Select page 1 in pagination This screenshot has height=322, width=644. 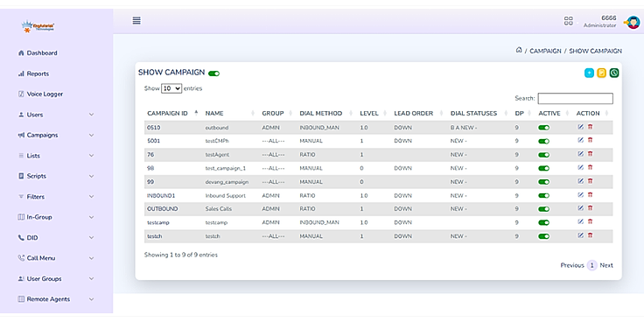(x=591, y=265)
